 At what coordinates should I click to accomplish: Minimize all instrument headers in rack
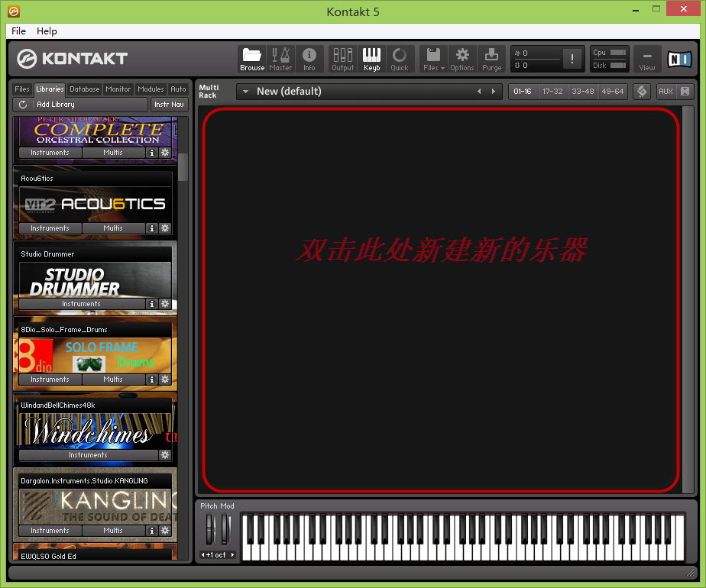[685, 92]
